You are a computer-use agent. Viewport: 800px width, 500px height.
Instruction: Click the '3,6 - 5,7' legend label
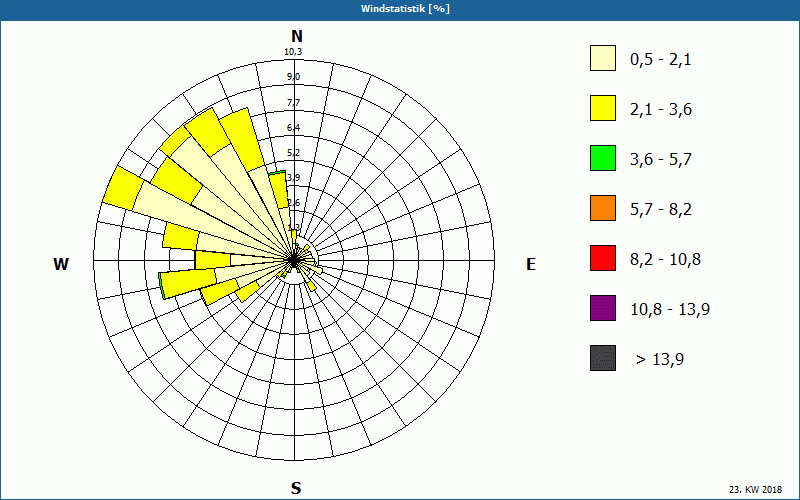click(x=661, y=160)
